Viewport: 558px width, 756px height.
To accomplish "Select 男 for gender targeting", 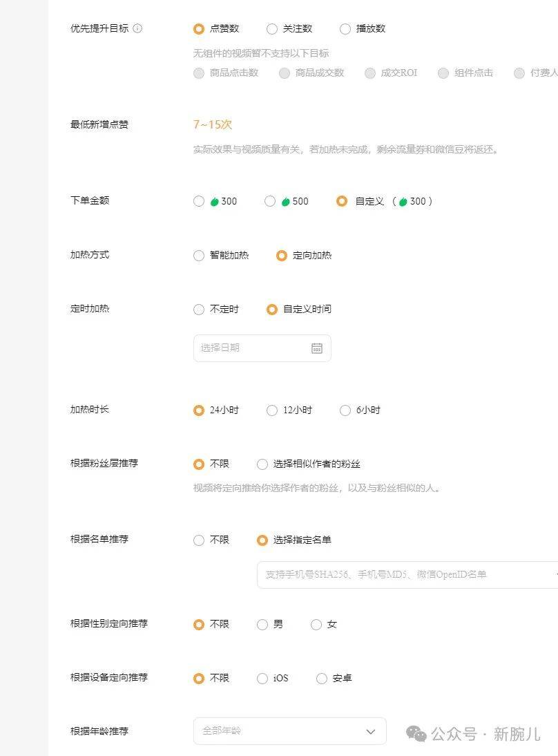I will (262, 625).
